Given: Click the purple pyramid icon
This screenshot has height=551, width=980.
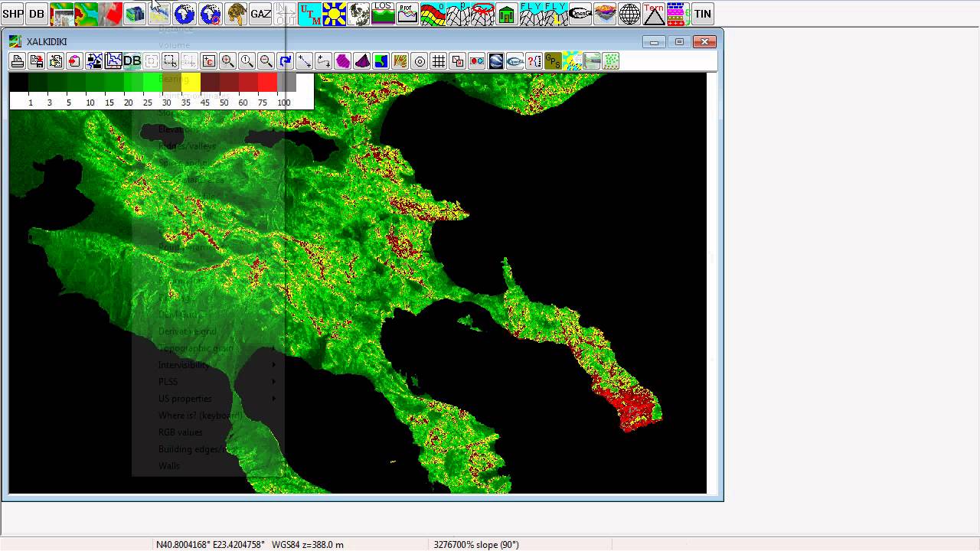Looking at the screenshot, I should (x=361, y=61).
